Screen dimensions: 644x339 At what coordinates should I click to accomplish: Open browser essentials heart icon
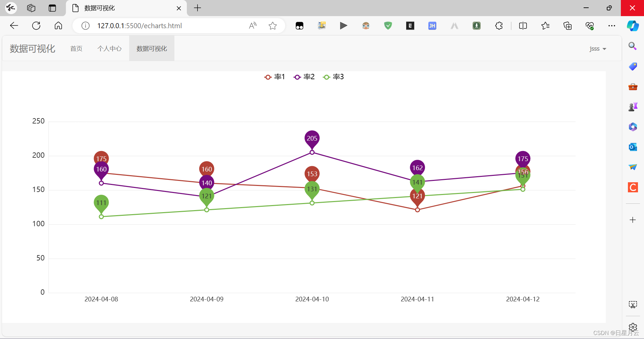(590, 26)
